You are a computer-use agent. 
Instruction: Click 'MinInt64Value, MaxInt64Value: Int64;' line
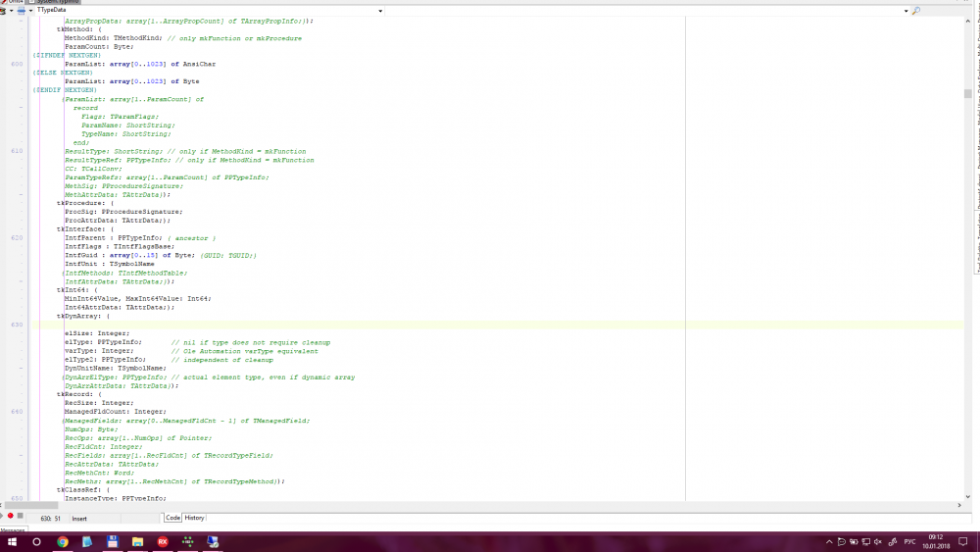138,299
